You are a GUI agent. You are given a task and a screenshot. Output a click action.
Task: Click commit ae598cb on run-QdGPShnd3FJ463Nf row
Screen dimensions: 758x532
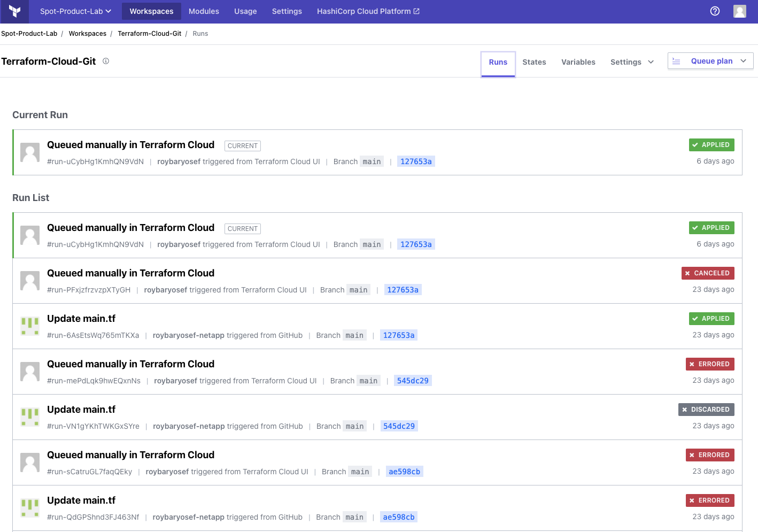[399, 517]
